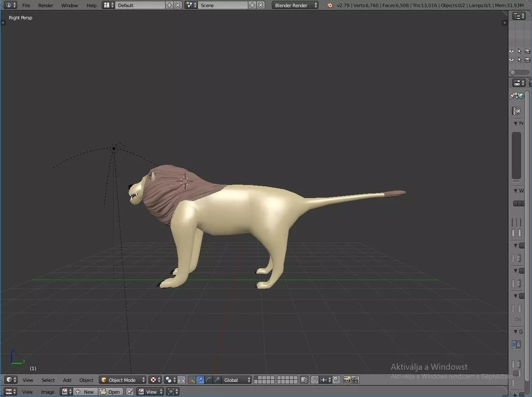Toggle viewport visibility of second outliner item

tap(511, 60)
